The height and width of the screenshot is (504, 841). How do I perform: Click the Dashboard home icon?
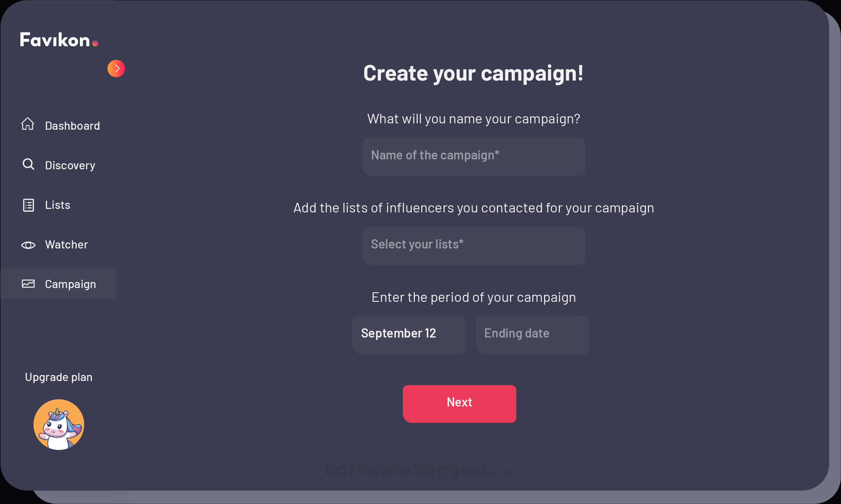28,125
